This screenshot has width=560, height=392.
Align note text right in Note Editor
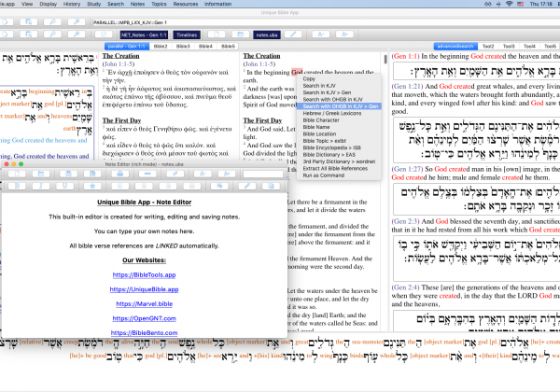[x=168, y=186]
